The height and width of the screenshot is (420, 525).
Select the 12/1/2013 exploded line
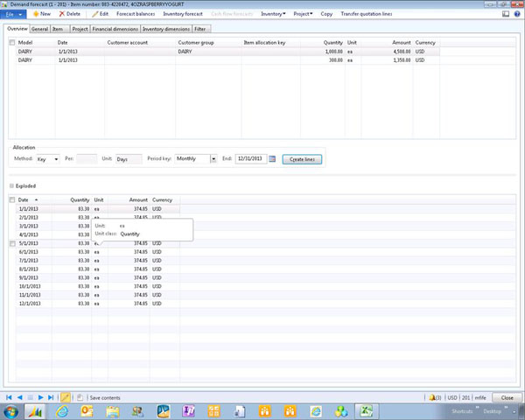point(98,304)
